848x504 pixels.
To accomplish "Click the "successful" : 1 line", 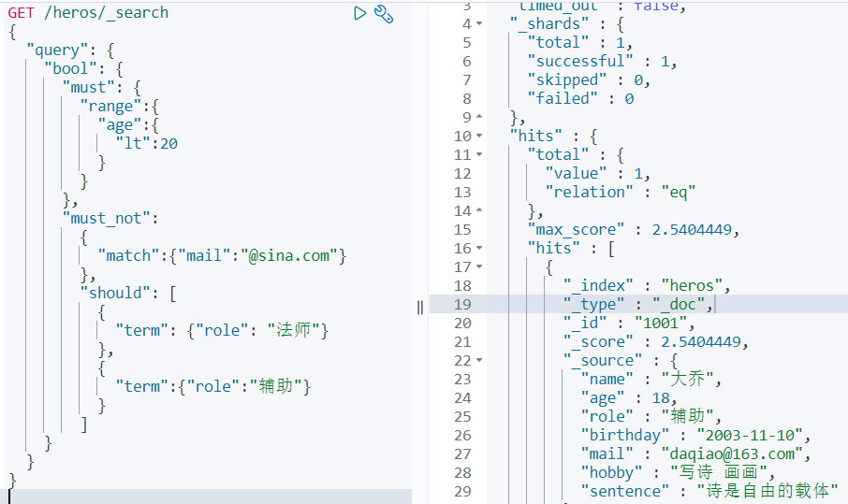I will (603, 61).
